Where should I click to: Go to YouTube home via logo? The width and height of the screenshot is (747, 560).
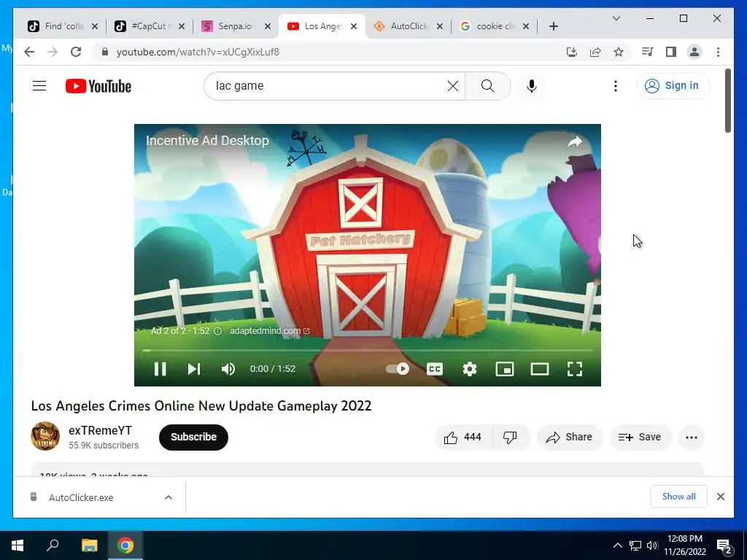tap(98, 86)
